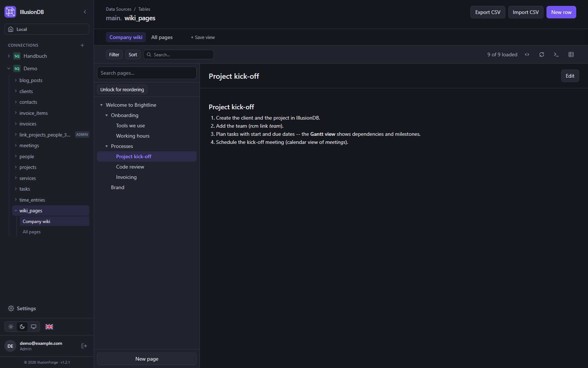Save the current view

pyautogui.click(x=203, y=37)
